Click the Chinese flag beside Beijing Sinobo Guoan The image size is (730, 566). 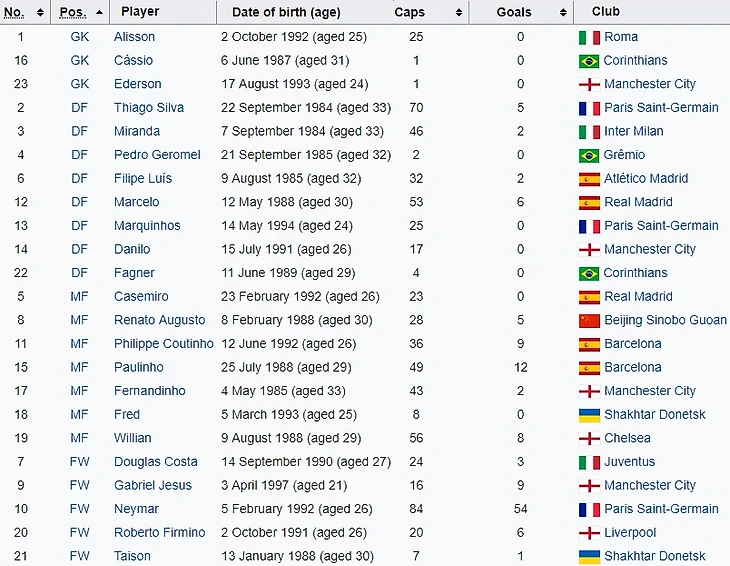coord(589,320)
